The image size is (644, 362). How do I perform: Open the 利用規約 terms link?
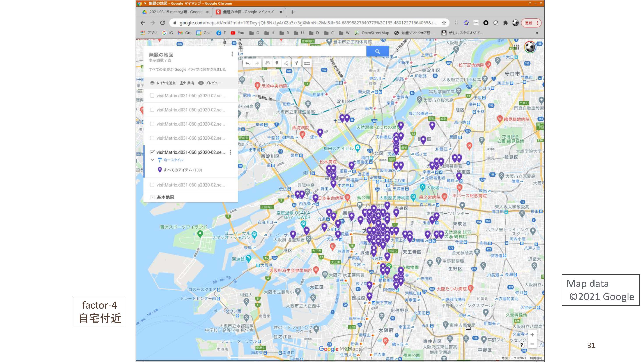pos(536,358)
